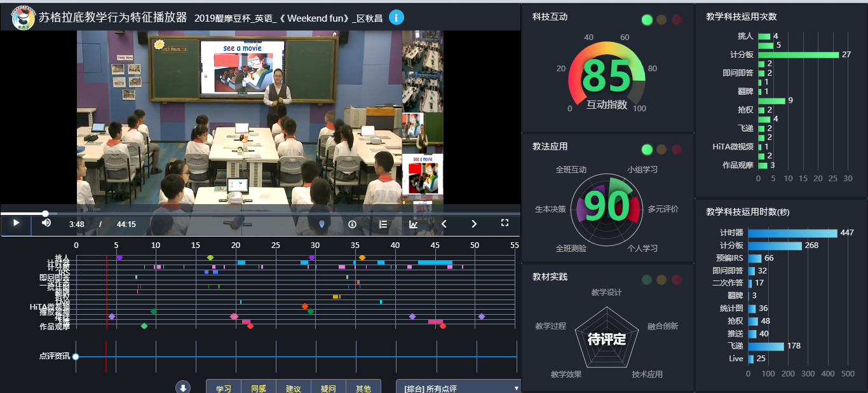Open the numbered list icon in player bar
The image size is (868, 393).
pos(383,224)
